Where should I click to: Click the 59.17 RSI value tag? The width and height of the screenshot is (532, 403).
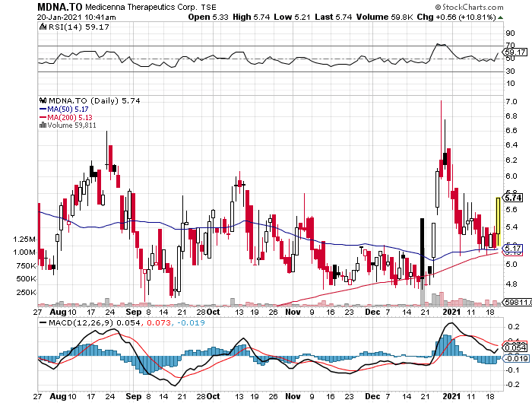click(515, 52)
